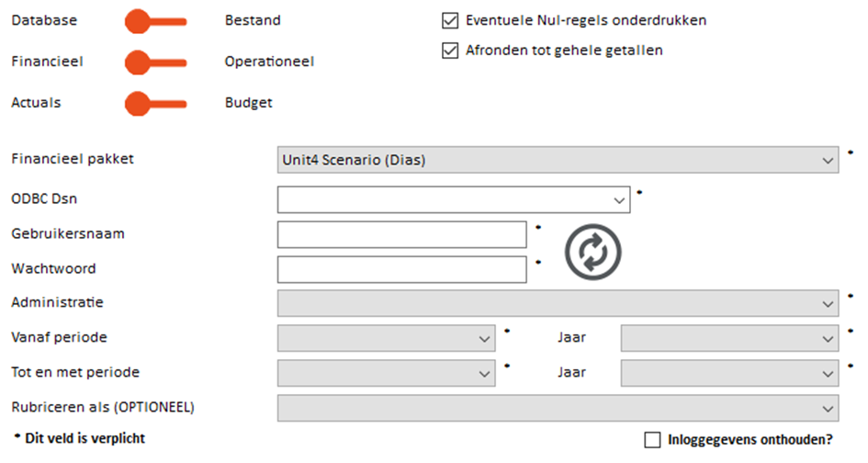Open the Vanaf periode dropdown
The height and width of the screenshot is (463, 868).
pos(386,339)
